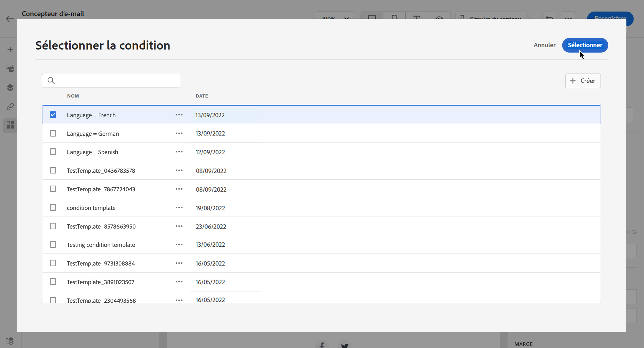Open ellipsis menu for Language = French
This screenshot has width=644, height=348.
pos(179,115)
